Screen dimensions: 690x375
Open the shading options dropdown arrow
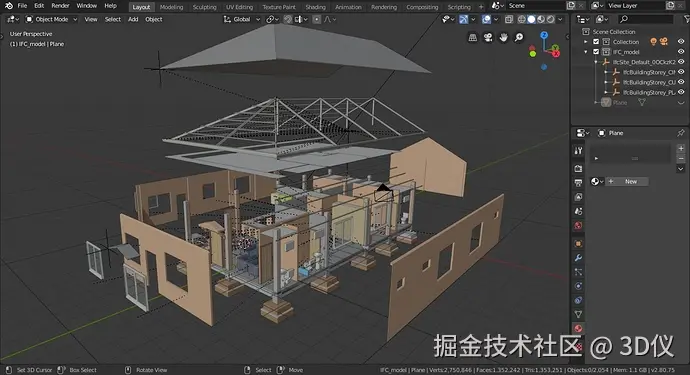point(560,19)
